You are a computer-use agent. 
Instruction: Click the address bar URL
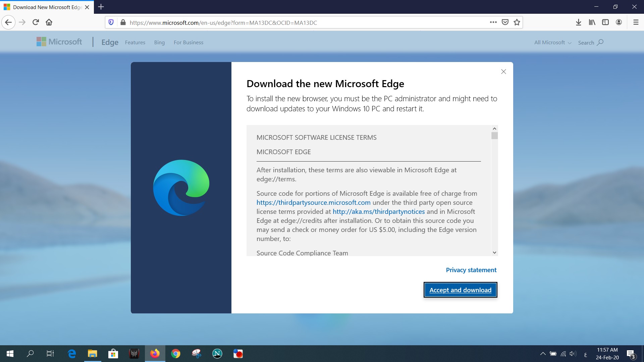(x=223, y=23)
